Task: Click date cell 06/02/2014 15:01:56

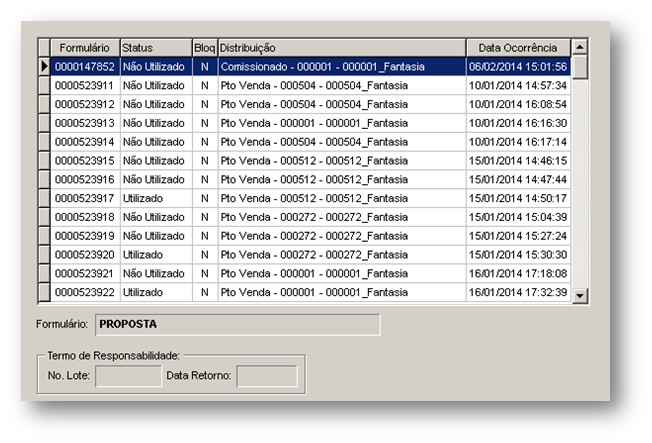Action: (518, 67)
